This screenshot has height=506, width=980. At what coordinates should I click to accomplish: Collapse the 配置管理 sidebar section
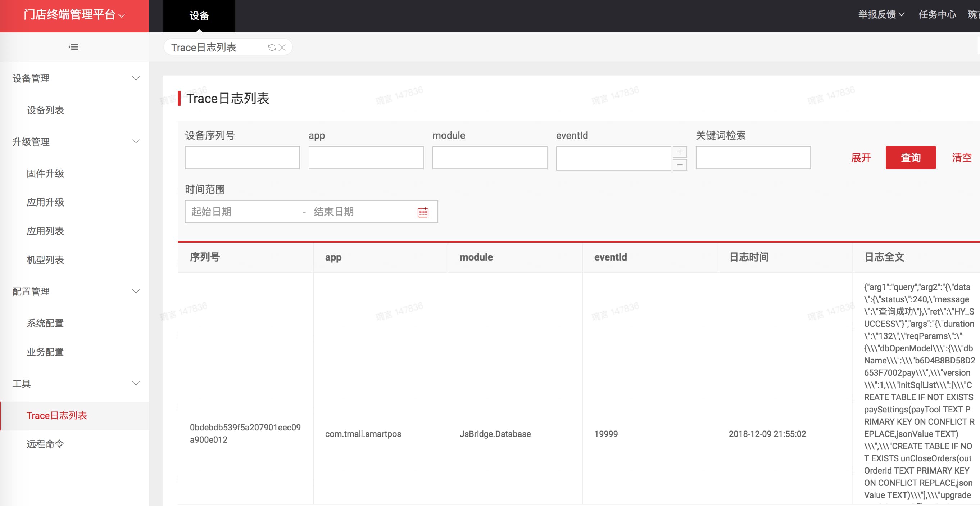coord(136,292)
